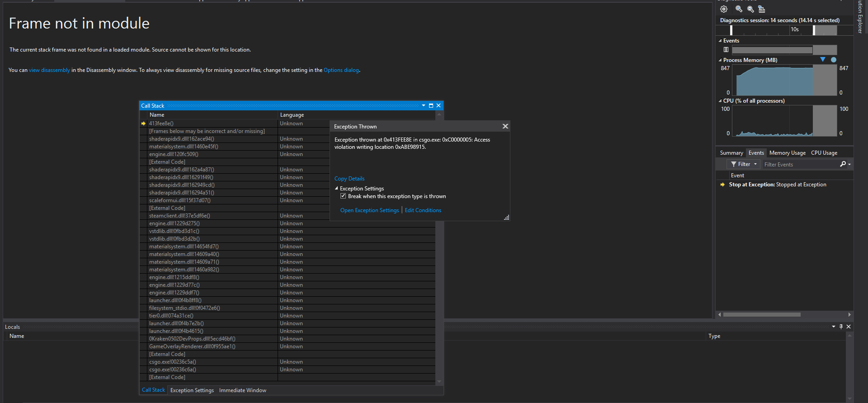Open the search options dropdown arrow
The height and width of the screenshot is (403, 868).
point(849,164)
